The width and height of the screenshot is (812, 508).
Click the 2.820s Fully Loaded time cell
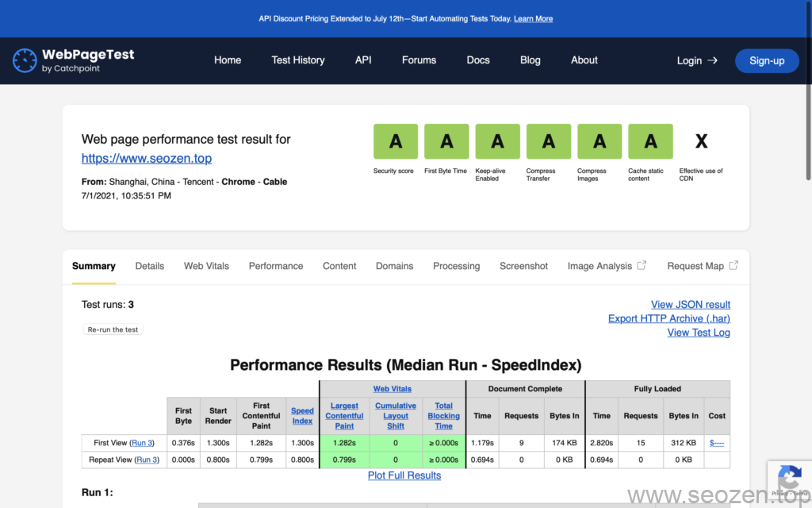(x=602, y=443)
